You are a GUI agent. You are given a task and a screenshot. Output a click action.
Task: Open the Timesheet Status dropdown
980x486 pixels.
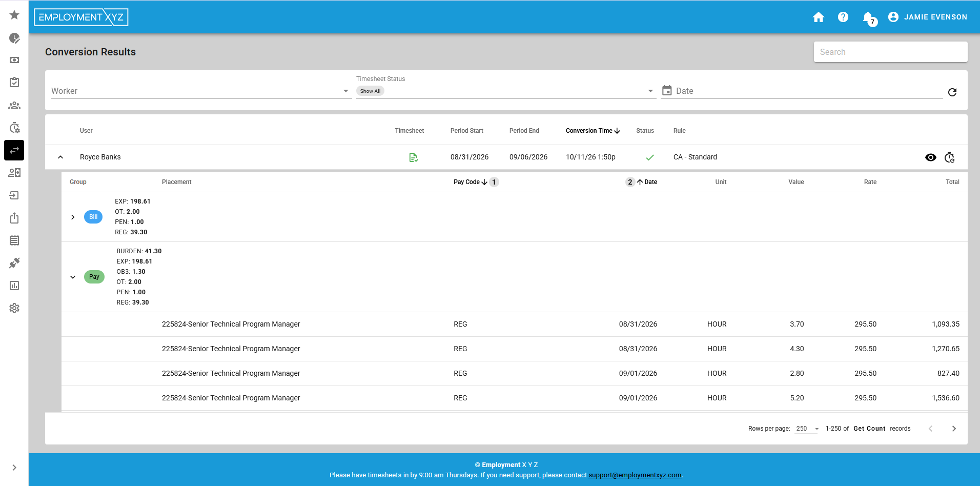click(506, 91)
